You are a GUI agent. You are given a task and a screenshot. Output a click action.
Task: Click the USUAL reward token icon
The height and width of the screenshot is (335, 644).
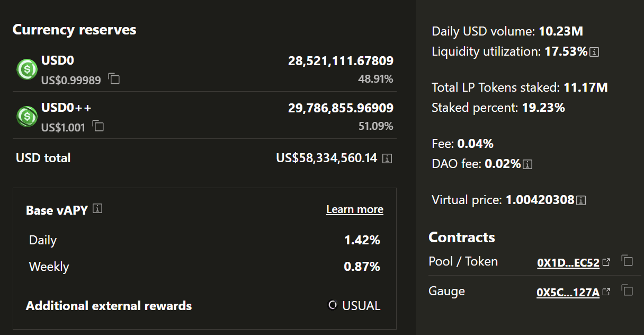pyautogui.click(x=333, y=305)
